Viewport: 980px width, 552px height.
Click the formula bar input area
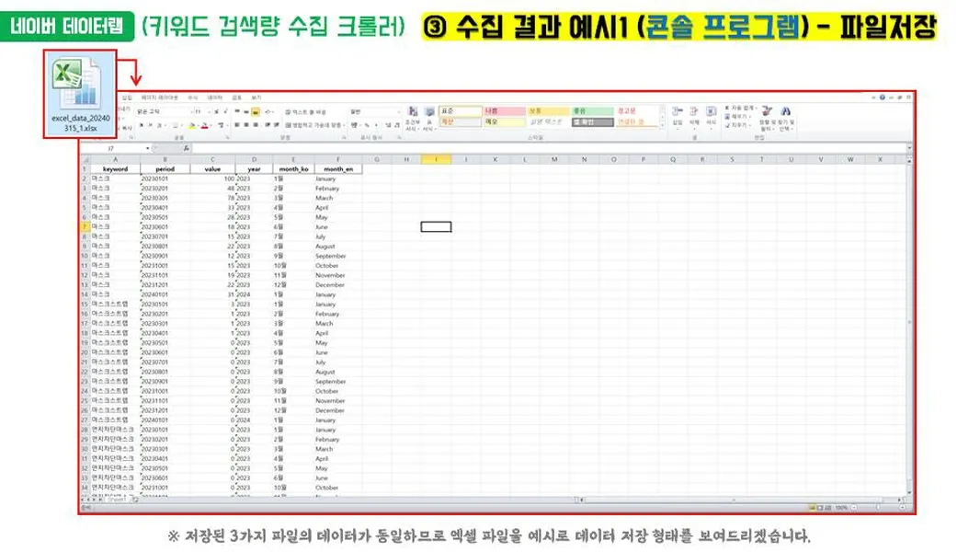click(x=549, y=148)
